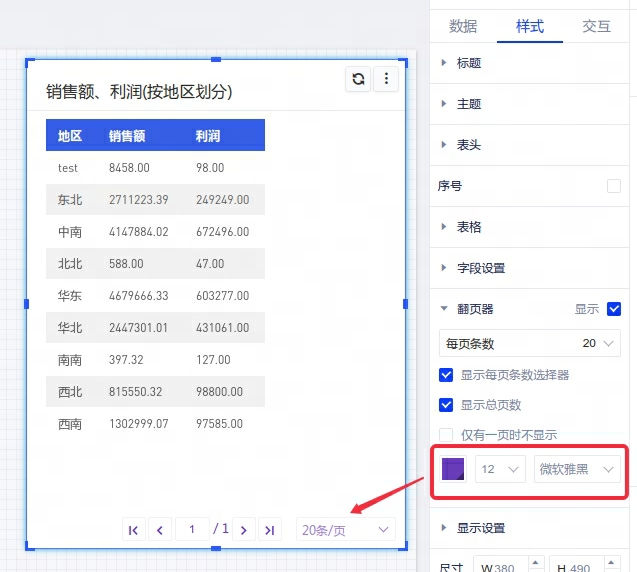Screen dimensions: 637x572
Task: Jump to the last page of table
Action: [268, 530]
